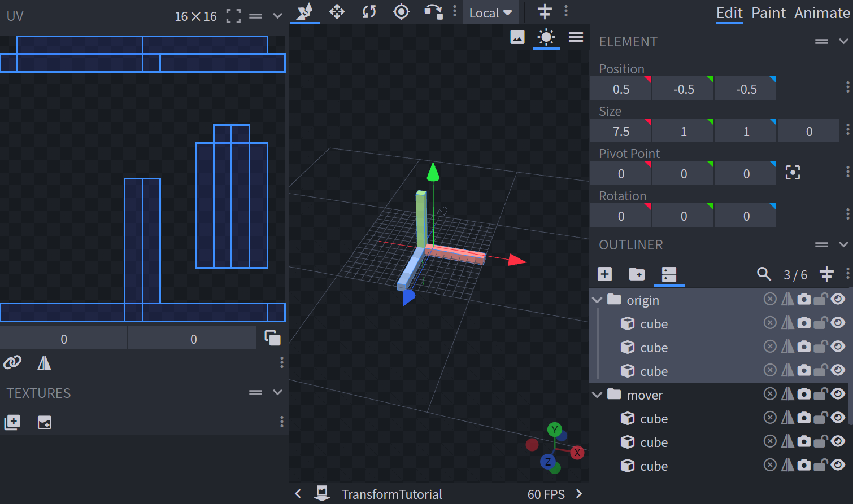Collapse the Textures panel chevron

277,392
